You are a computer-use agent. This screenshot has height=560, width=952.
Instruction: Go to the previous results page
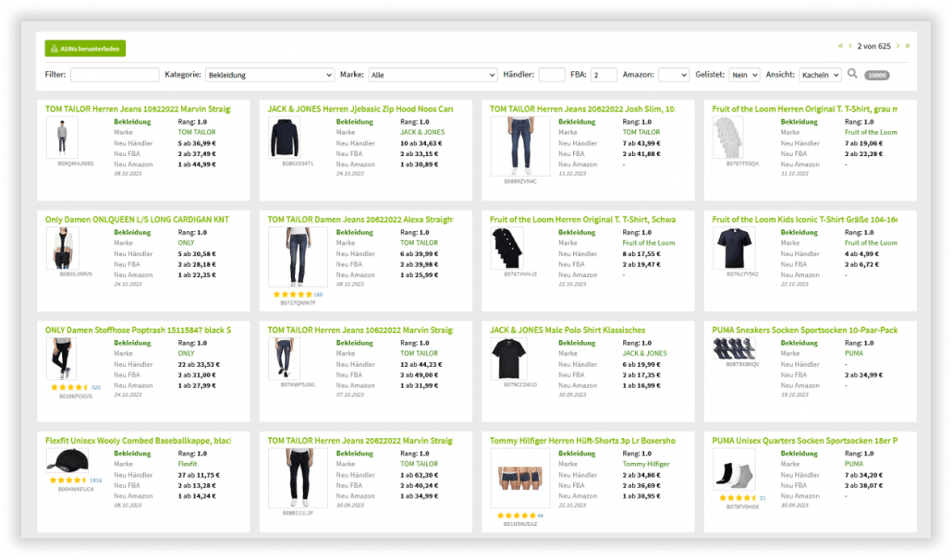click(850, 46)
